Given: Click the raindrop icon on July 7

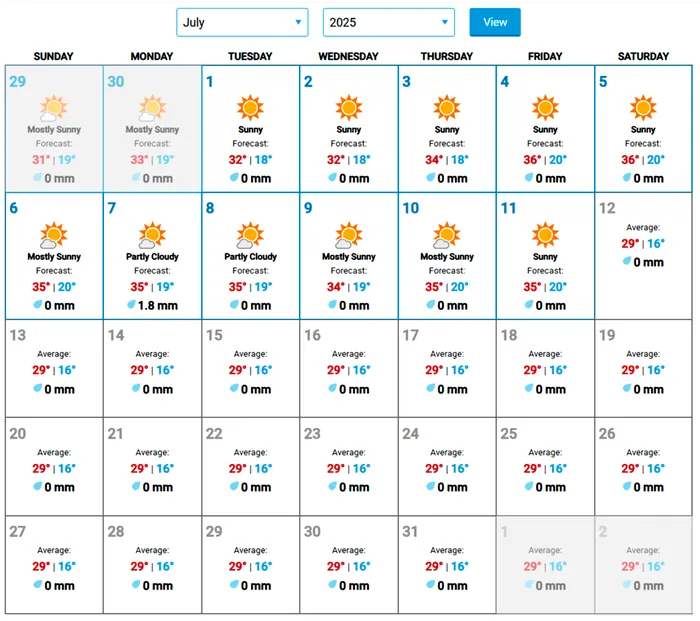Looking at the screenshot, I should coord(134,305).
